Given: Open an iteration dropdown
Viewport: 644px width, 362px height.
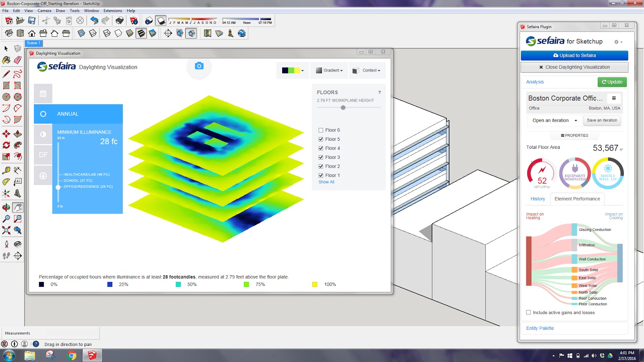Looking at the screenshot, I should 553,120.
